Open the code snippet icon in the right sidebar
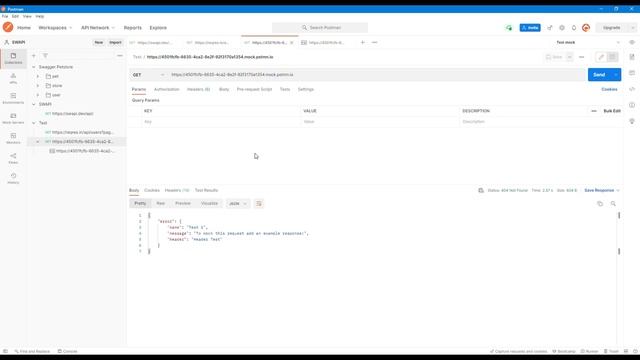The image size is (640, 360). coord(632,89)
